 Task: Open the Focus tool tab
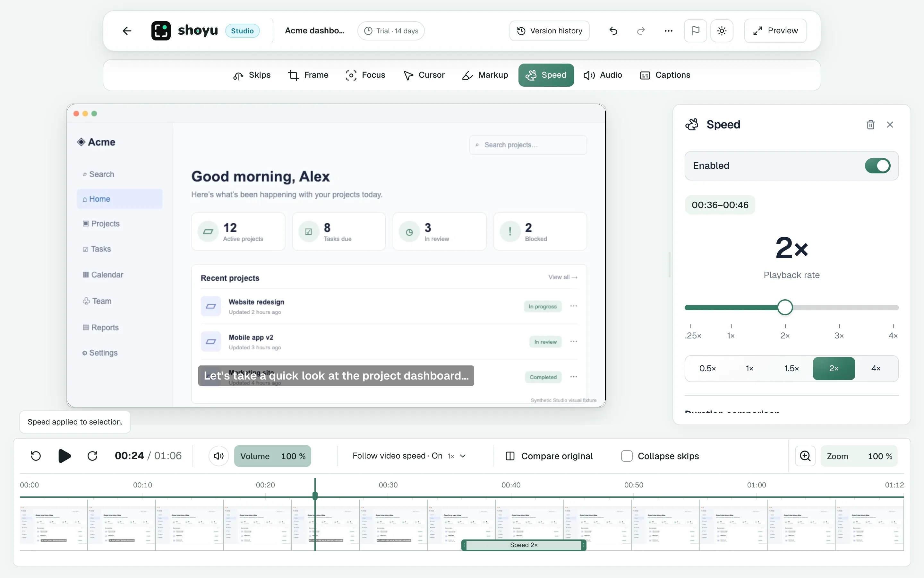pos(365,75)
